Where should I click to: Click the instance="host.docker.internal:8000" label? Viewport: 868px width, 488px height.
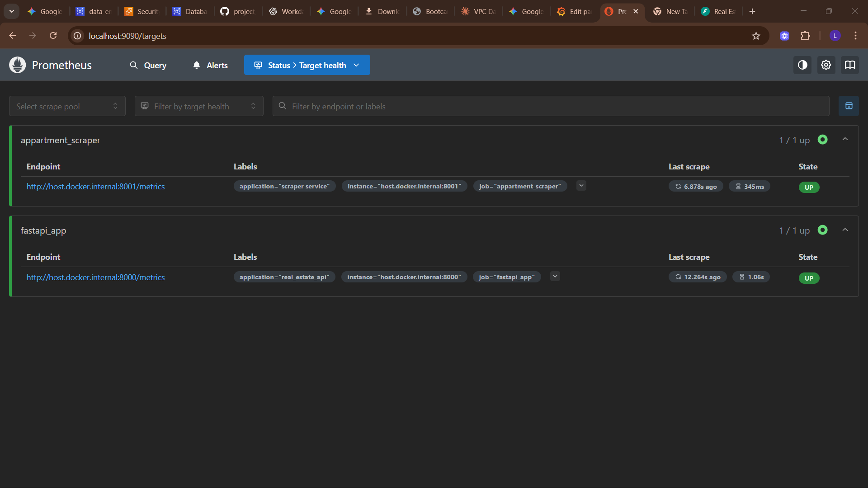[404, 277]
